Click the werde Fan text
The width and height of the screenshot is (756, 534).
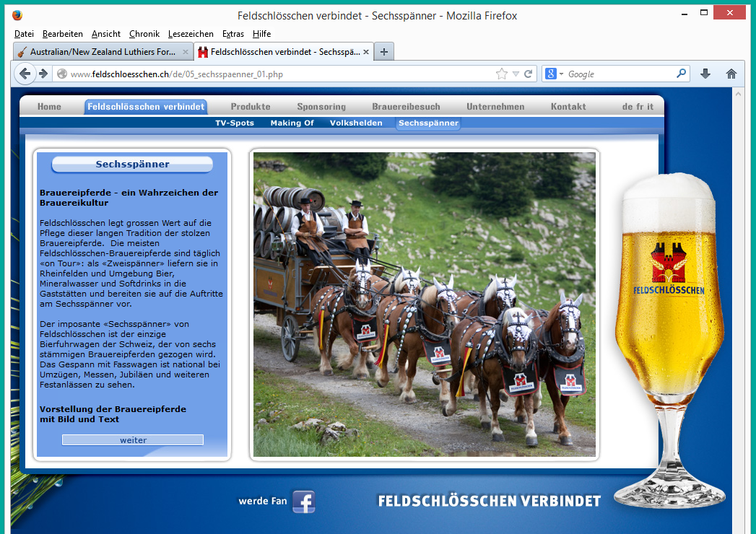(262, 501)
